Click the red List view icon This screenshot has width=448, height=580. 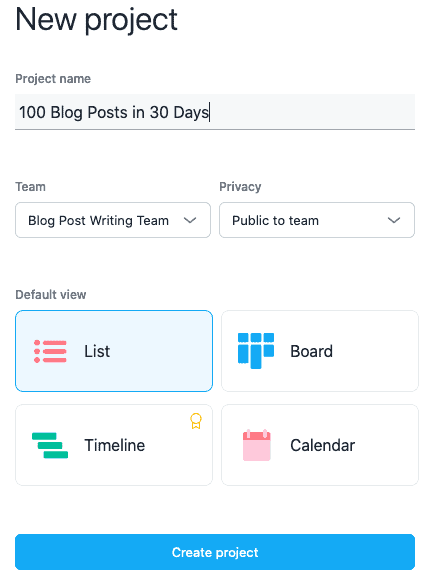(x=50, y=351)
